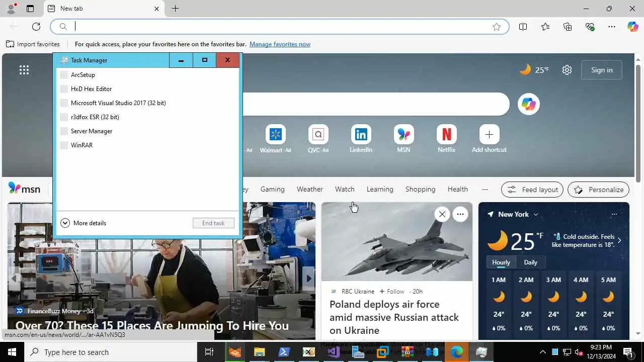Viewport: 644px width, 362px height.
Task: Open Edge Favorites star-list icon
Action: coord(545,27)
